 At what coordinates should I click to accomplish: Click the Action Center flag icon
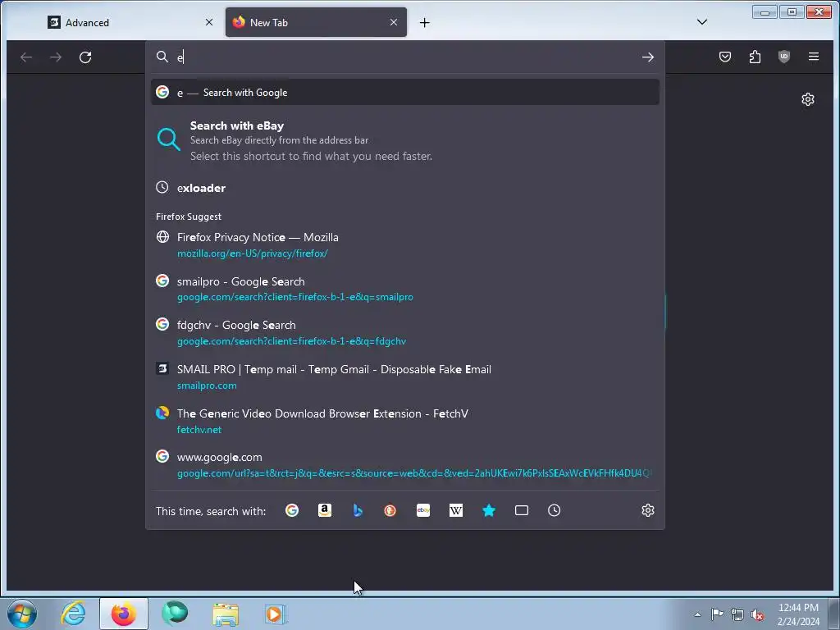pos(717,614)
